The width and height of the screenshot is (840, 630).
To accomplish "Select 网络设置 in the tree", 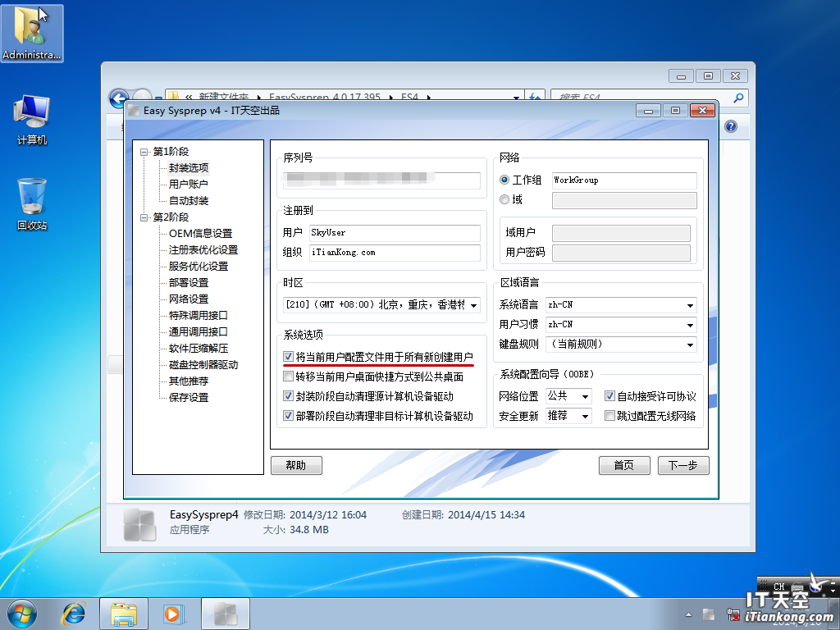I will [189, 299].
